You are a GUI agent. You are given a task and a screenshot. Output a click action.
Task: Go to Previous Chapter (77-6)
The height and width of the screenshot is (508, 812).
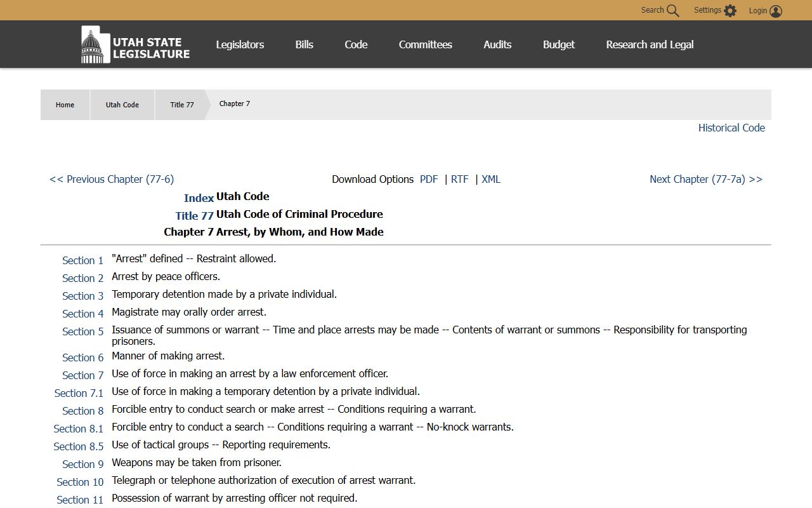coord(112,179)
